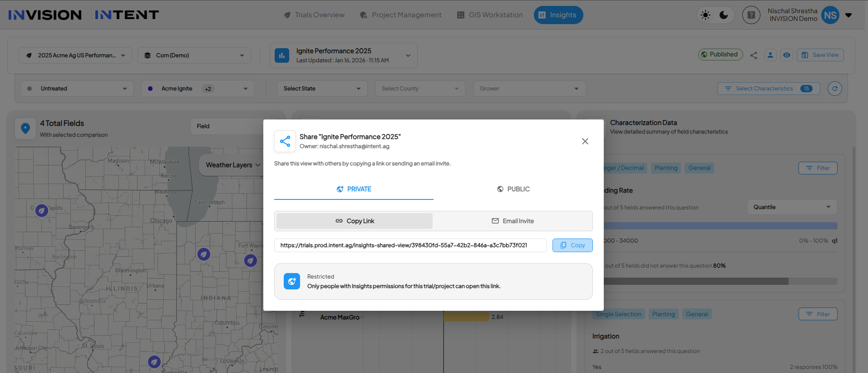Click the field marker near Fort Wayne

(x=251, y=260)
